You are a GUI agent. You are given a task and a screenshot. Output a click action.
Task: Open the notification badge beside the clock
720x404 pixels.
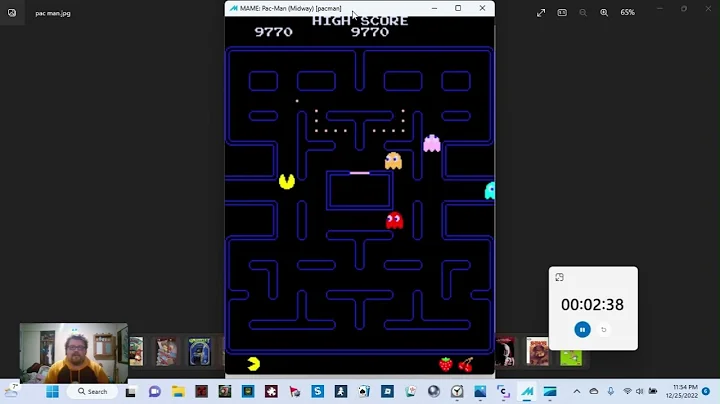point(706,391)
